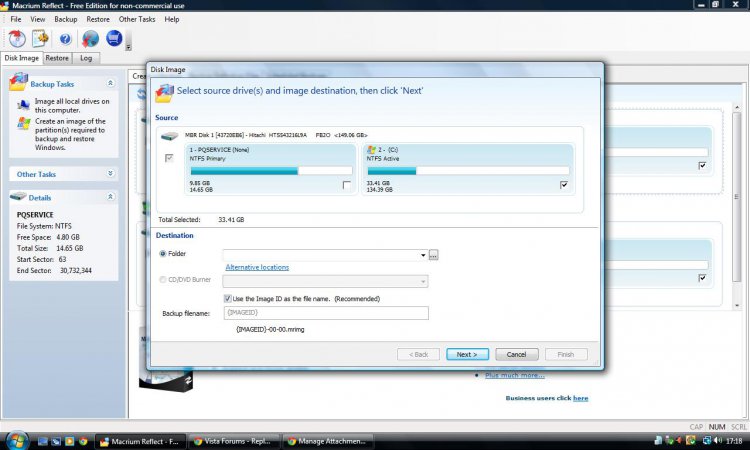
Task: Select the CD/DVD Burner radio button
Action: tap(163, 279)
